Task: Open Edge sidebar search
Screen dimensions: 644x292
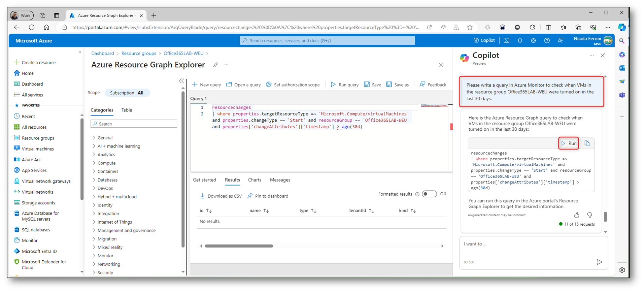Action: point(622,41)
